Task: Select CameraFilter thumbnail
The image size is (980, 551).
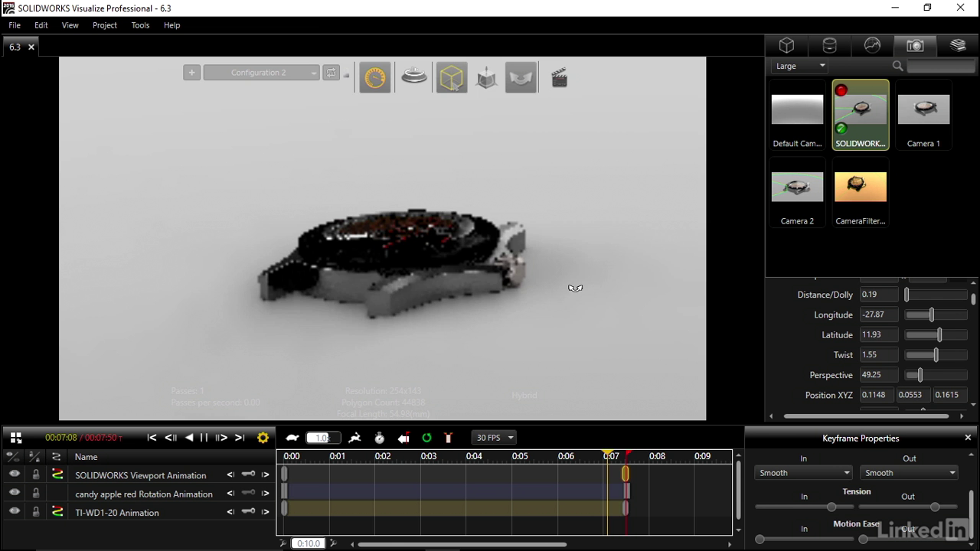Action: [x=861, y=192]
